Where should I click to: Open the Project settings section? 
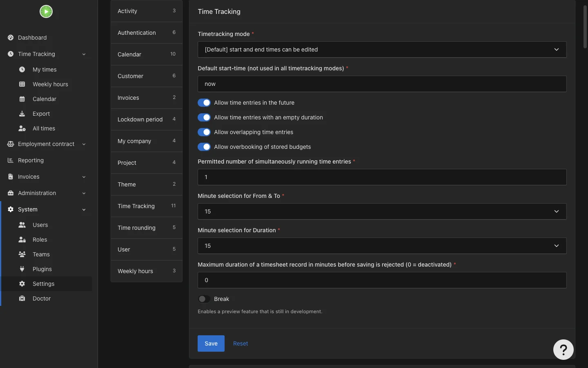click(x=147, y=163)
